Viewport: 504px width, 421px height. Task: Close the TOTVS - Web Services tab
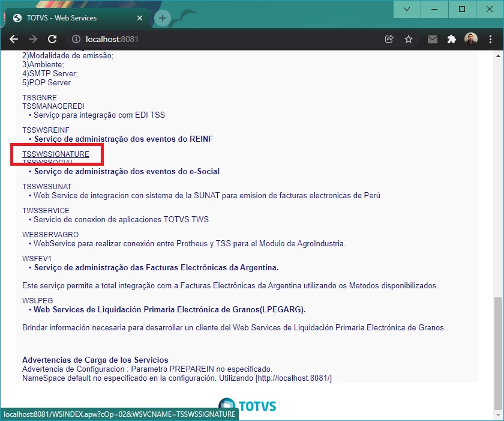(140, 18)
